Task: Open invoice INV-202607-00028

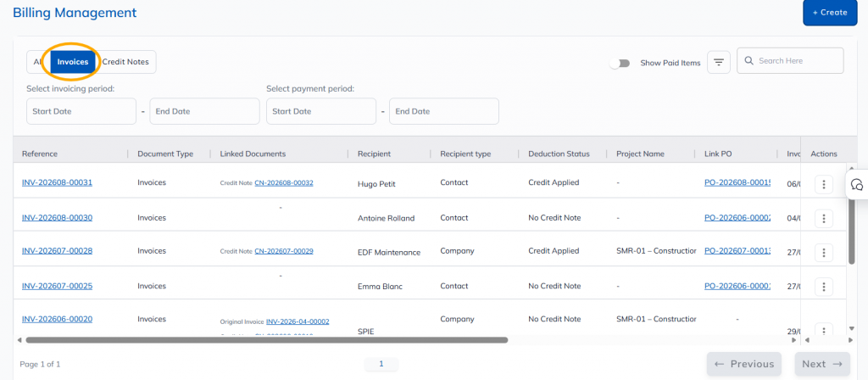Action: tap(57, 250)
